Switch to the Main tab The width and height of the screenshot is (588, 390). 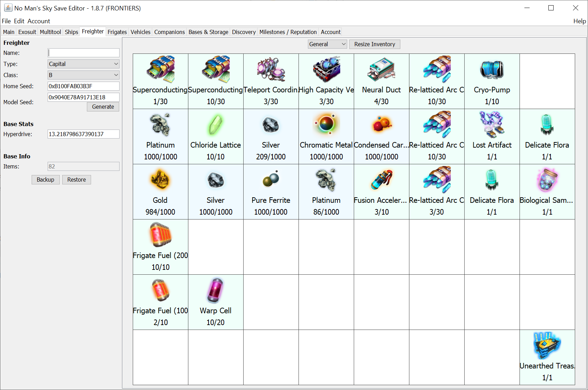click(9, 32)
